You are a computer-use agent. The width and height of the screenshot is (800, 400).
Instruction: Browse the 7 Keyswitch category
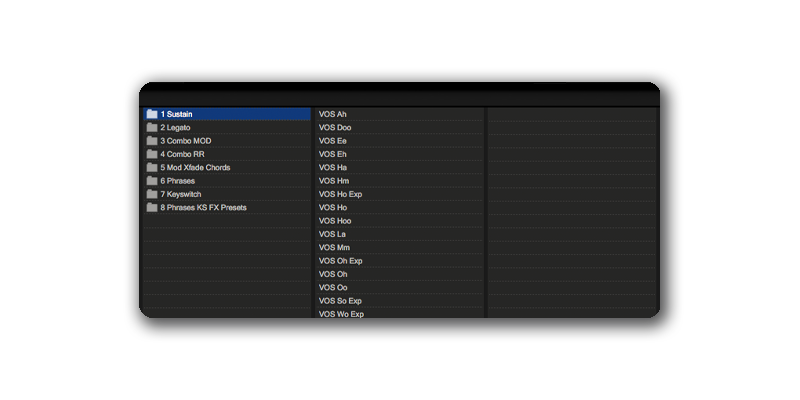[x=182, y=194]
